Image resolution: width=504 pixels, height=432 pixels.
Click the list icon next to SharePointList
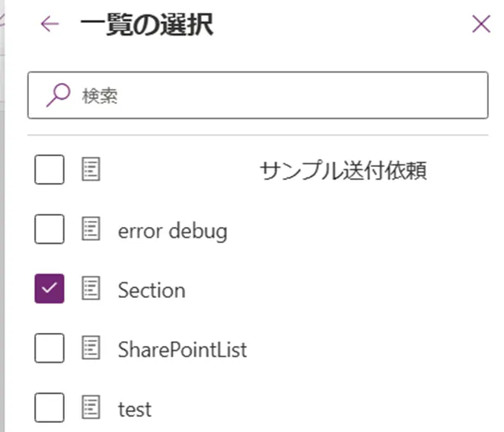coord(91,349)
